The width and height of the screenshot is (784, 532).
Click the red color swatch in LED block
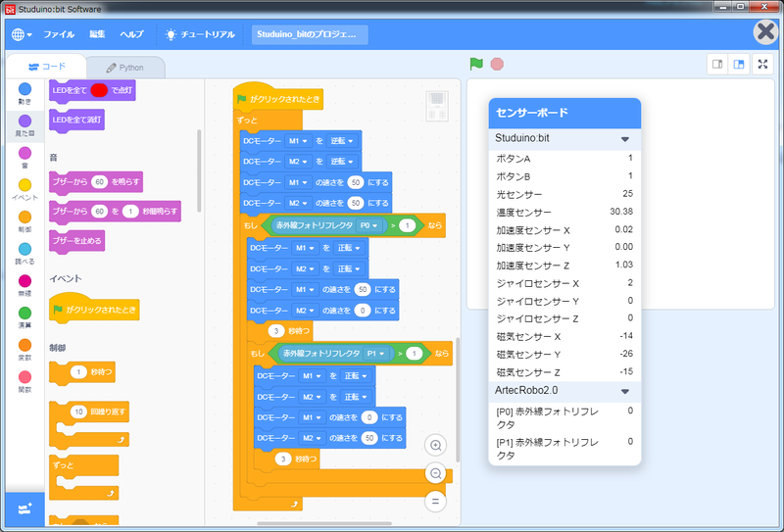tap(99, 90)
